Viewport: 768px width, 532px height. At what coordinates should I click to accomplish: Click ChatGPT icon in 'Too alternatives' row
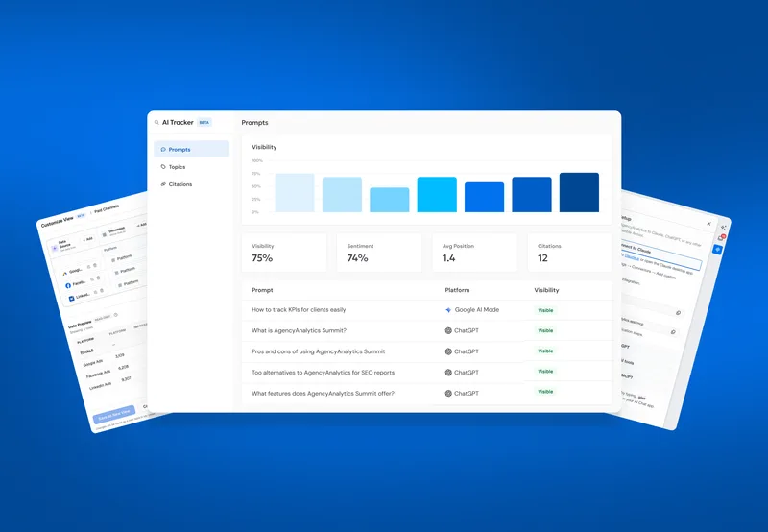(x=448, y=373)
